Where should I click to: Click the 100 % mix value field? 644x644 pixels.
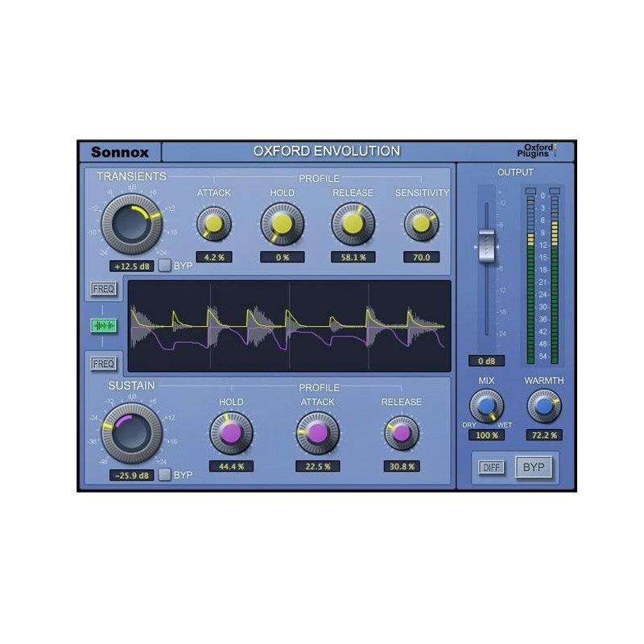tap(487, 435)
